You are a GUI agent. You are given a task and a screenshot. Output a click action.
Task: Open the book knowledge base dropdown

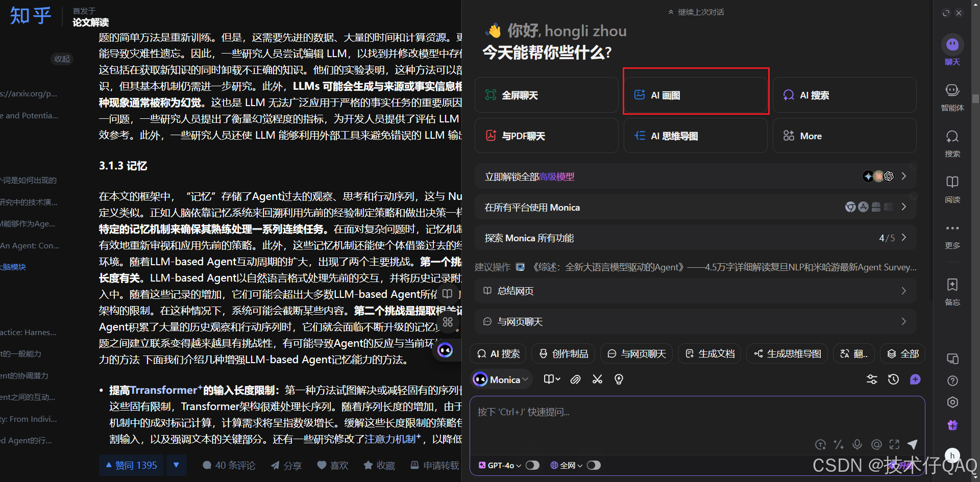[552, 379]
